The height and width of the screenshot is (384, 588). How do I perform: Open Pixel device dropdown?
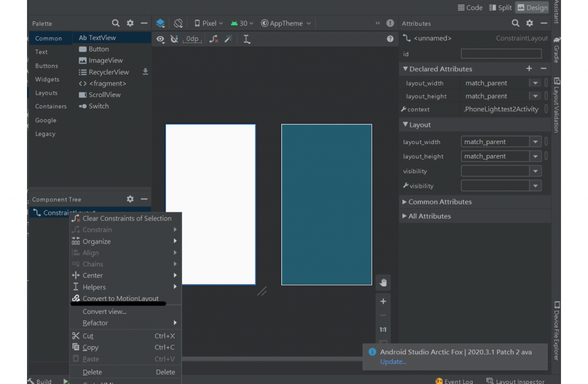click(x=209, y=24)
